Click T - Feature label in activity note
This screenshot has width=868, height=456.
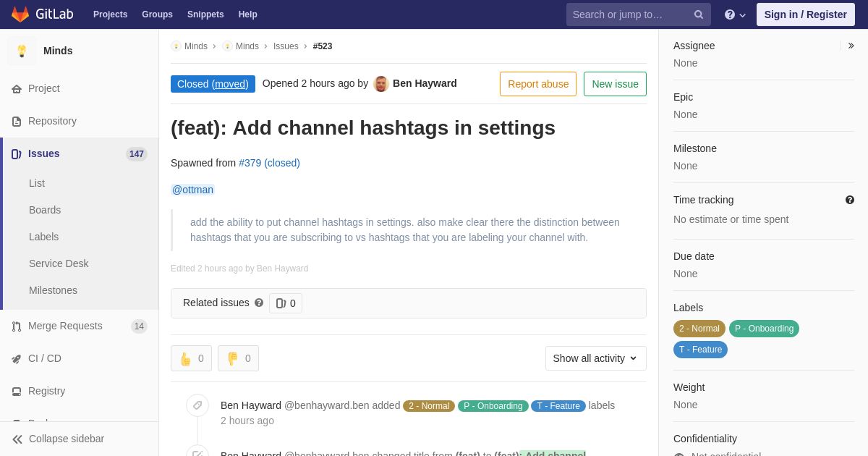[x=558, y=406]
